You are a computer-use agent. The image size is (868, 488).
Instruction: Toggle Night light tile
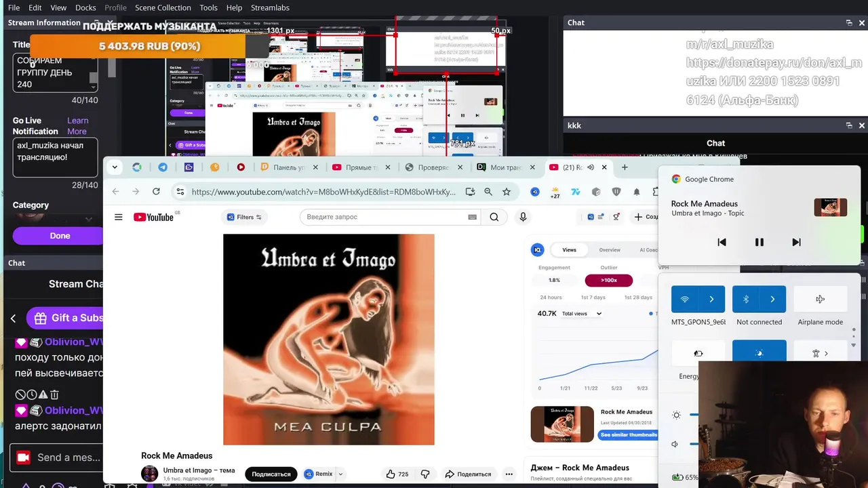pyautogui.click(x=759, y=350)
